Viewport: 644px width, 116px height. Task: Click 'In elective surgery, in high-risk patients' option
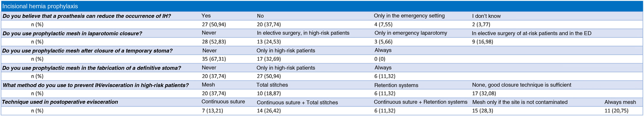pyautogui.click(x=303, y=33)
